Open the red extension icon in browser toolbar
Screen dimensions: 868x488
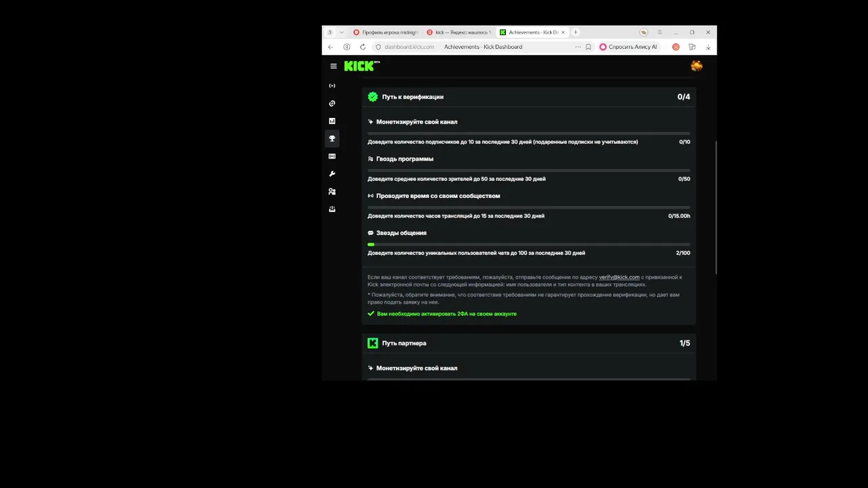[x=675, y=47]
